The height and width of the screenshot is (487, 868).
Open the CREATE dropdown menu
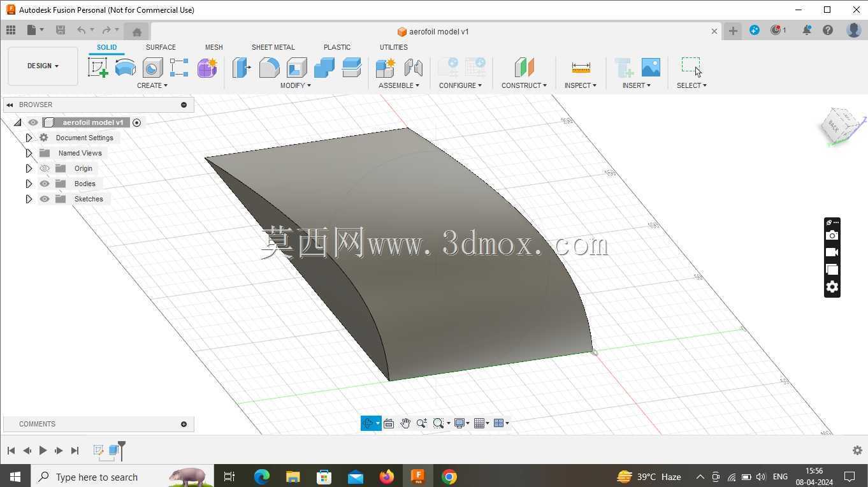(152, 85)
